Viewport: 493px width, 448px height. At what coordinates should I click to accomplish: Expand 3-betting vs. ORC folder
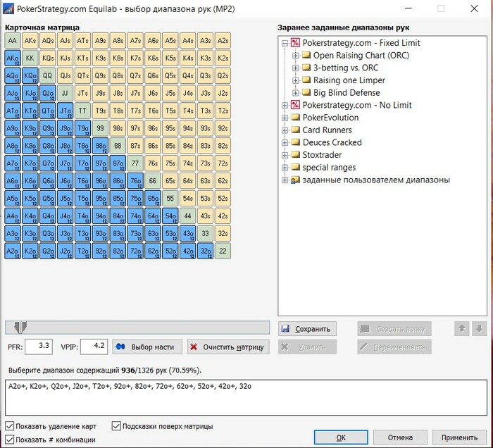(x=295, y=68)
